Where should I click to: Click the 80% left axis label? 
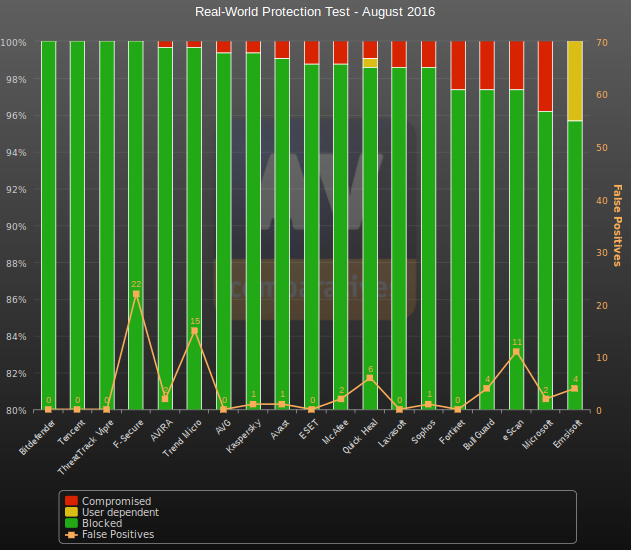pos(16,410)
